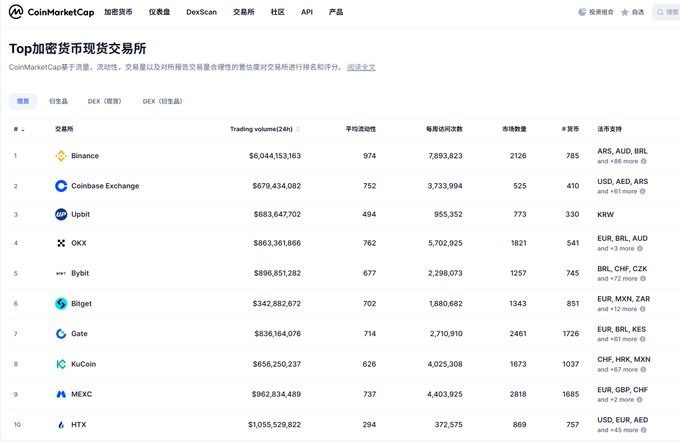The width and height of the screenshot is (680, 443).
Task: Click the Coinbase Exchange logo icon
Action: [61, 186]
